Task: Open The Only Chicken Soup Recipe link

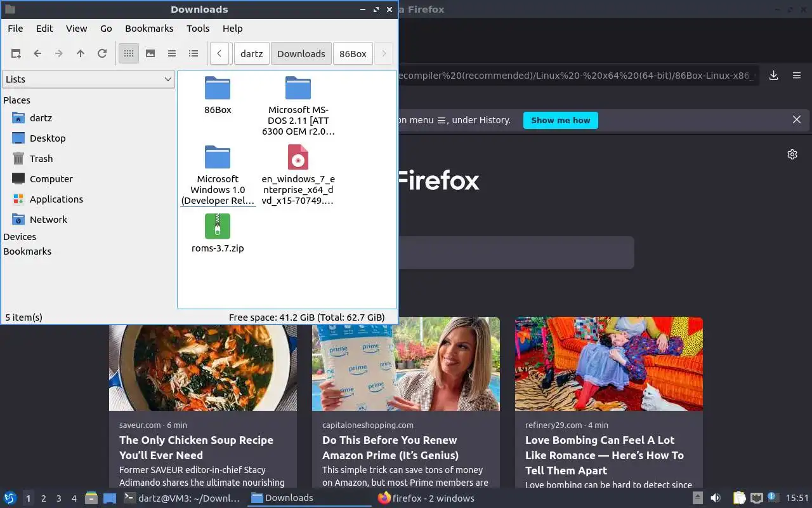Action: tap(196, 448)
